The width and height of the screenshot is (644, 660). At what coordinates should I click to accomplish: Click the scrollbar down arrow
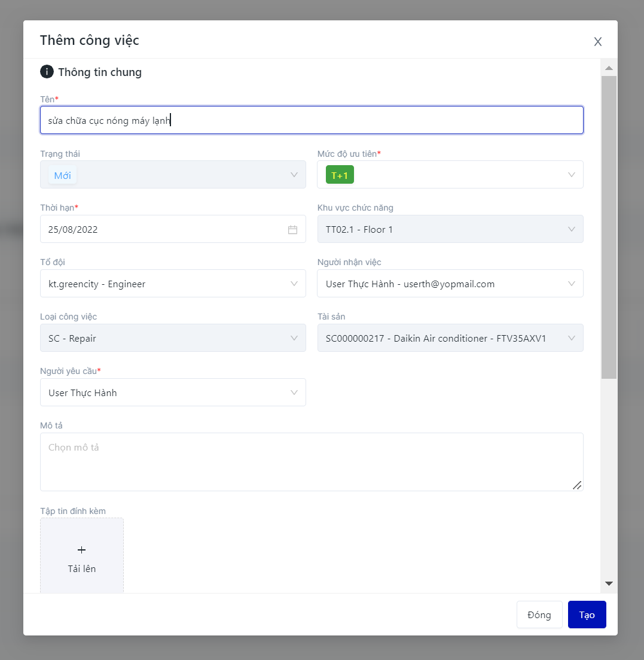pos(609,583)
